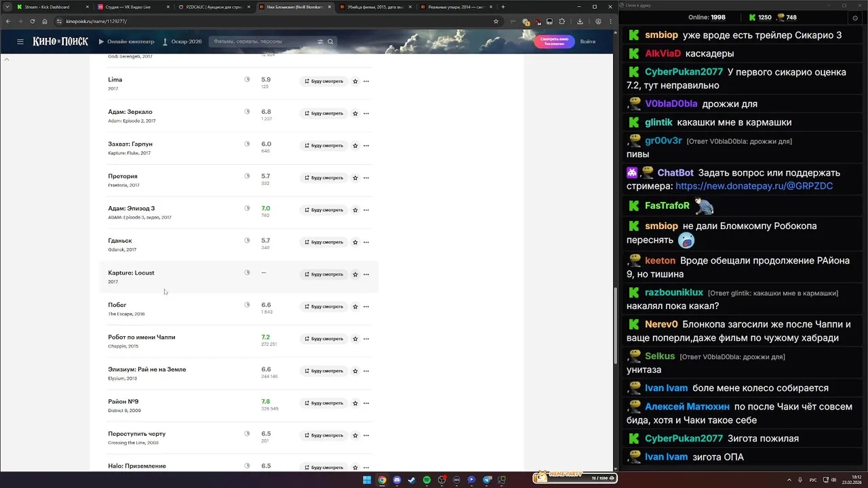Open more options for Захват: Гарпун
The height and width of the screenshot is (488, 868).
click(366, 146)
